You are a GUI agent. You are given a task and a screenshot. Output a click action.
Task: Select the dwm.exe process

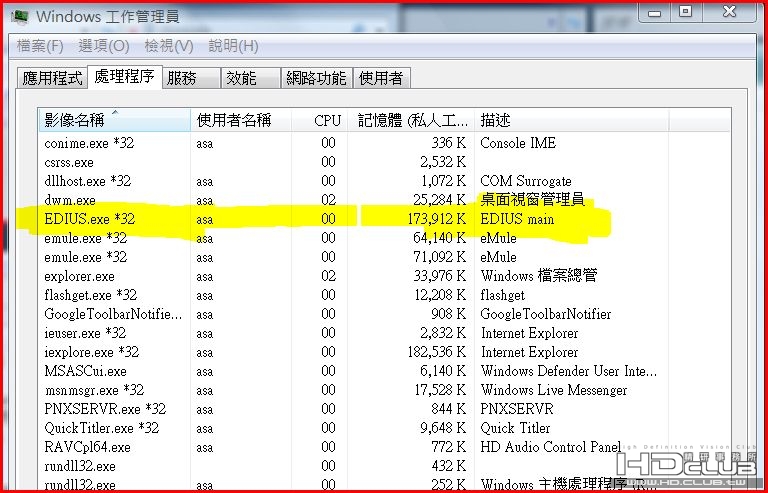(x=383, y=200)
